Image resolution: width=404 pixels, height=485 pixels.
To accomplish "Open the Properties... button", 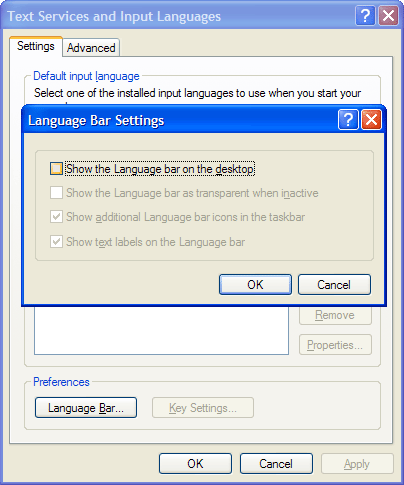I will click(x=335, y=345).
